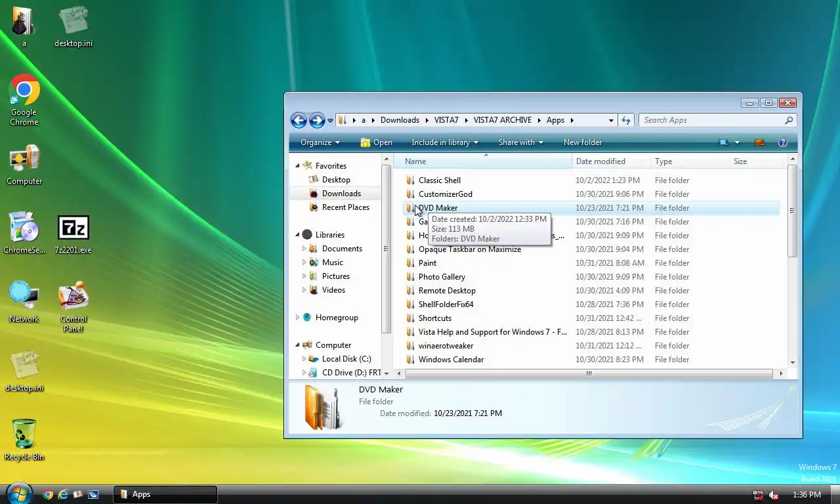
Task: Go back with the Back arrow
Action: coord(299,120)
